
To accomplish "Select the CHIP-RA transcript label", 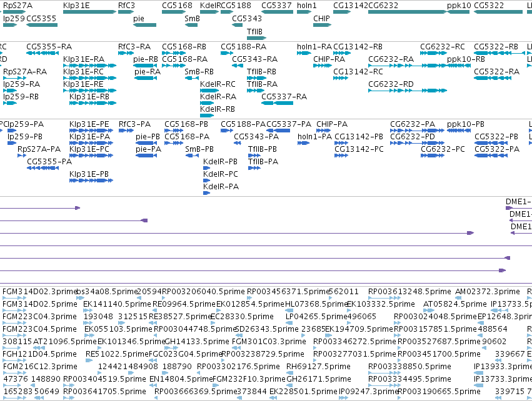I will point(329,59).
